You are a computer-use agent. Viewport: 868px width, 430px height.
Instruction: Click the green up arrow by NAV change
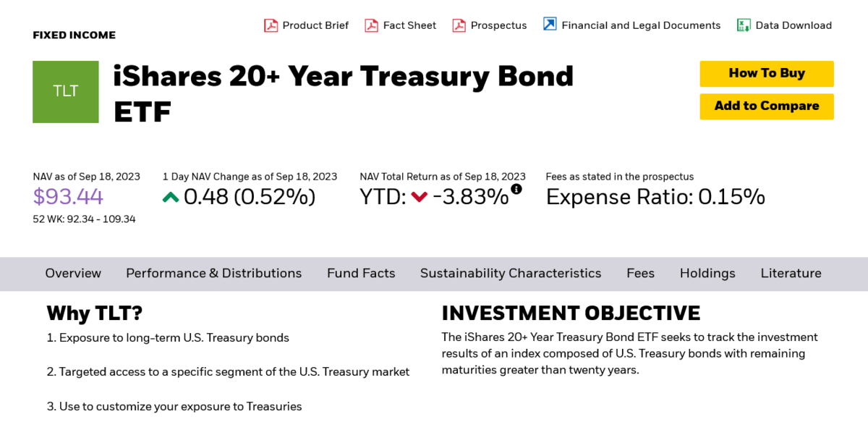(x=171, y=197)
